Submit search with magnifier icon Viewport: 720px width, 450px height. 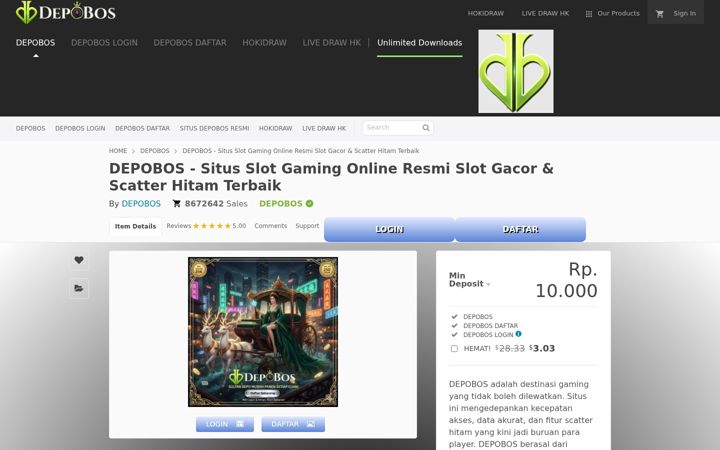click(426, 128)
